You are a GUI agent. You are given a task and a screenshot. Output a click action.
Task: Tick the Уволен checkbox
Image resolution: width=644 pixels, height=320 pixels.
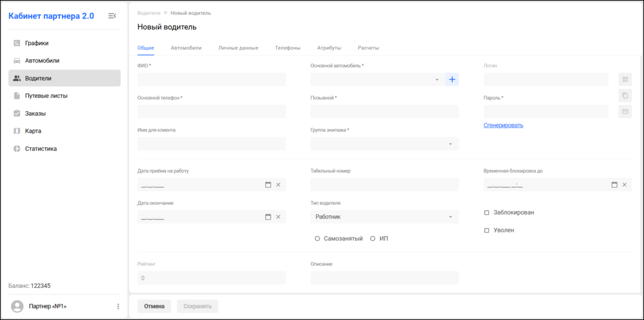[487, 231]
